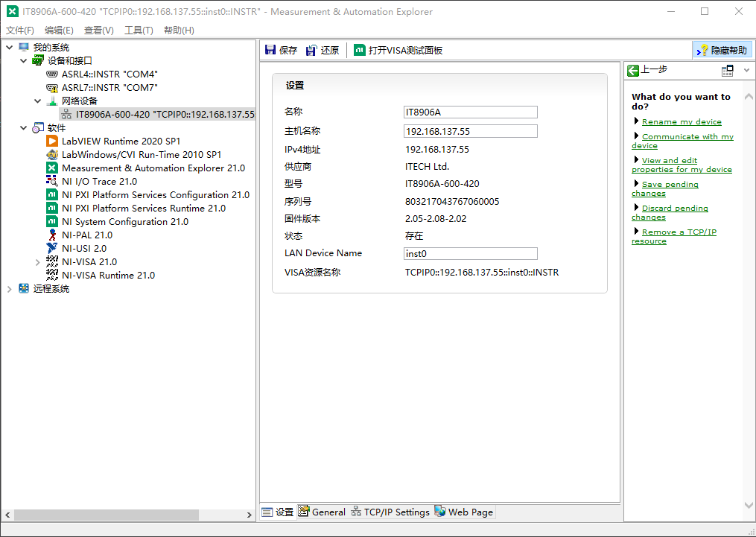Collapse the Devices and Interfaces node
Image resolution: width=756 pixels, height=537 pixels.
pyautogui.click(x=24, y=61)
